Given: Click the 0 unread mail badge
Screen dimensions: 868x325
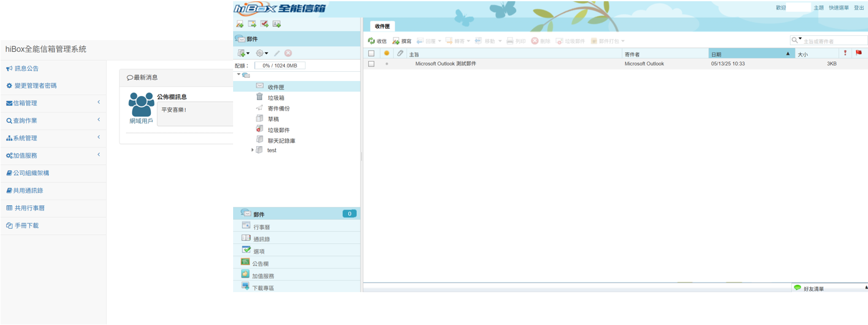Looking at the screenshot, I should (349, 214).
